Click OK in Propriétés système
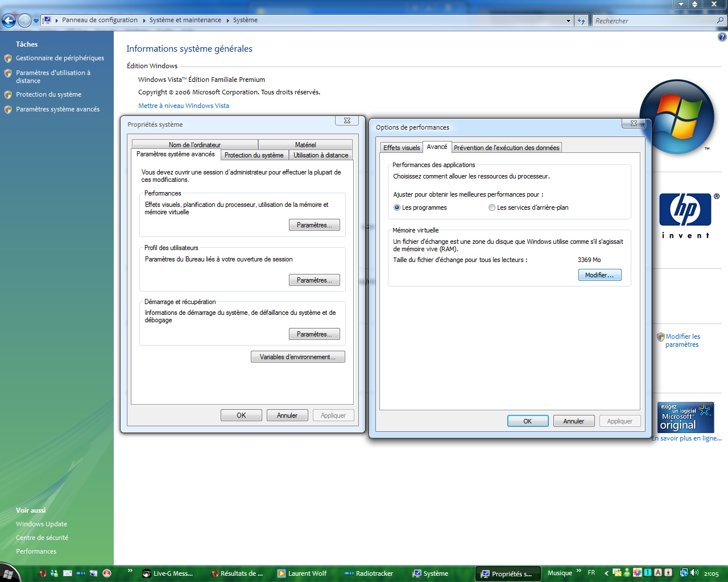Viewport: 728px width, 582px height. tap(241, 415)
